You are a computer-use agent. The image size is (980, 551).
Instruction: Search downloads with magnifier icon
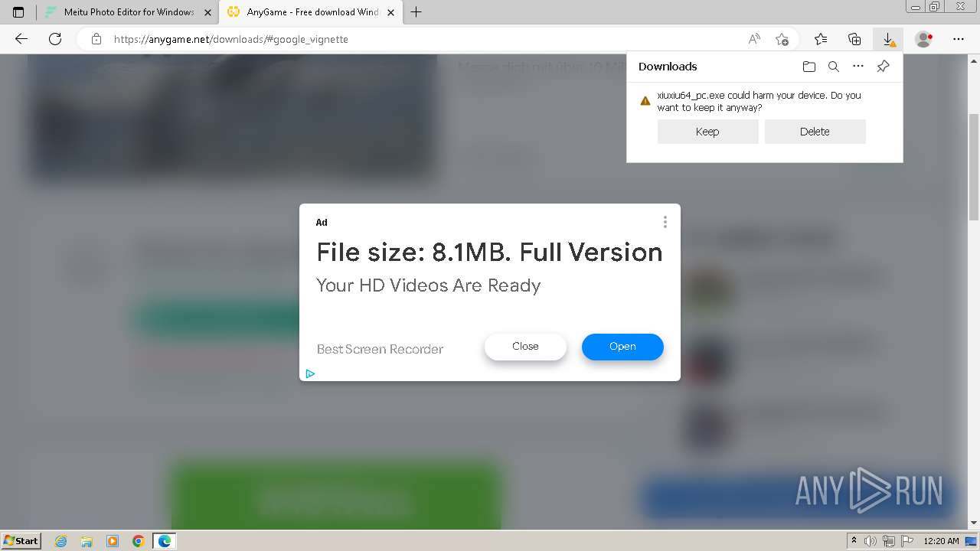834,67
